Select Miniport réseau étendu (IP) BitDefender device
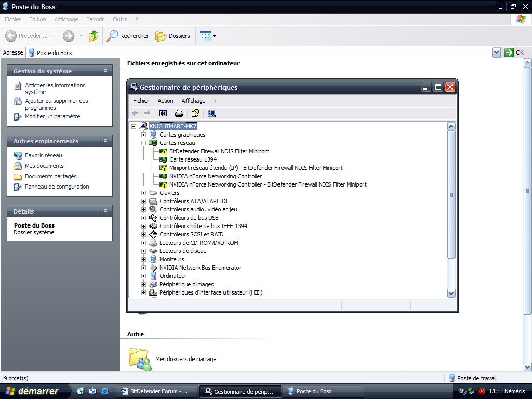 256,168
